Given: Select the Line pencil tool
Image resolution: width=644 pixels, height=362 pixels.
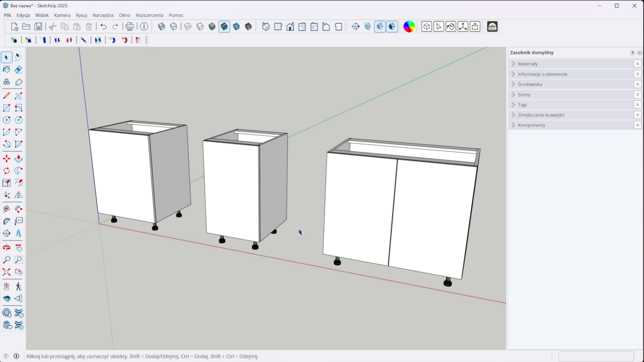Looking at the screenshot, I should [x=6, y=96].
